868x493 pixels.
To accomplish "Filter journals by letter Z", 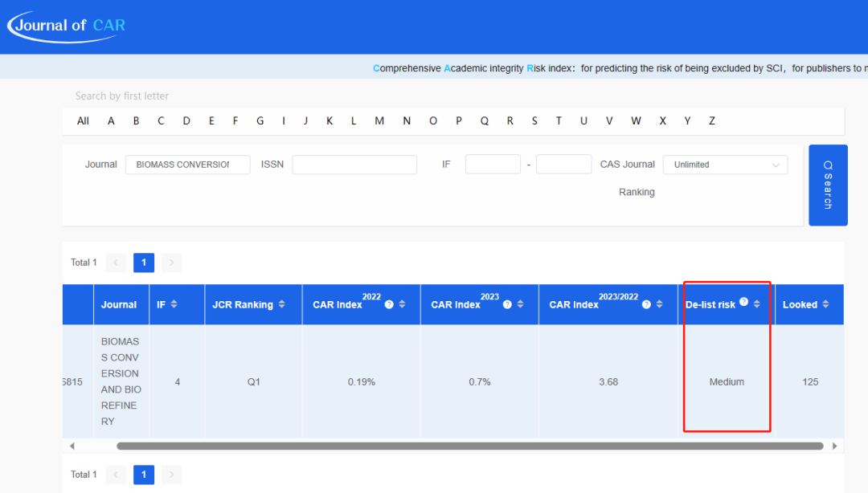I will click(x=712, y=120).
